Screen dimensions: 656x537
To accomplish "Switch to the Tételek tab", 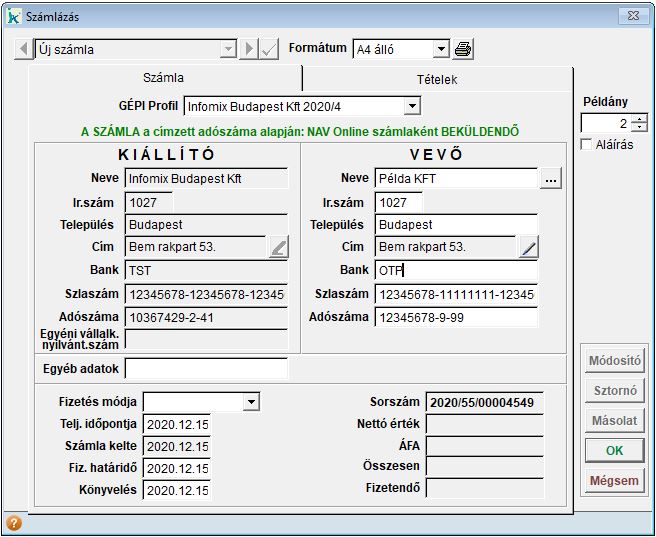I will coord(437,79).
